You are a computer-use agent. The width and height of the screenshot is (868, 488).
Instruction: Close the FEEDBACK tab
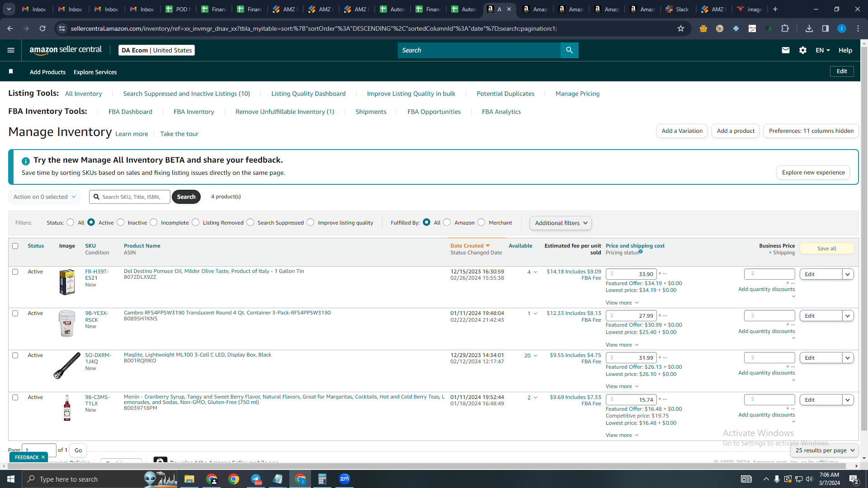point(43,457)
